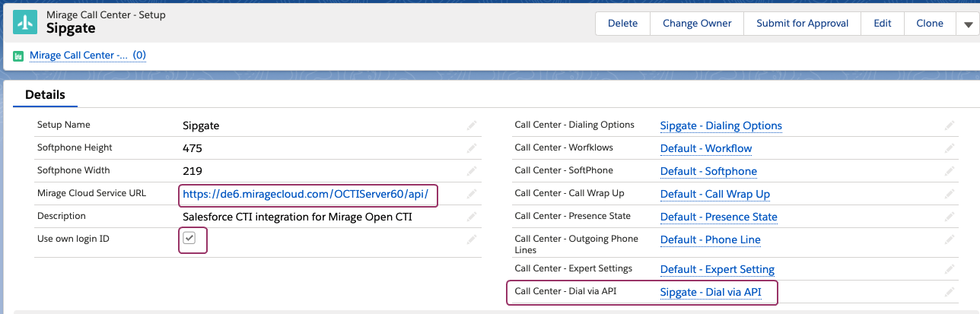Open Default - Softphone link

click(x=708, y=171)
